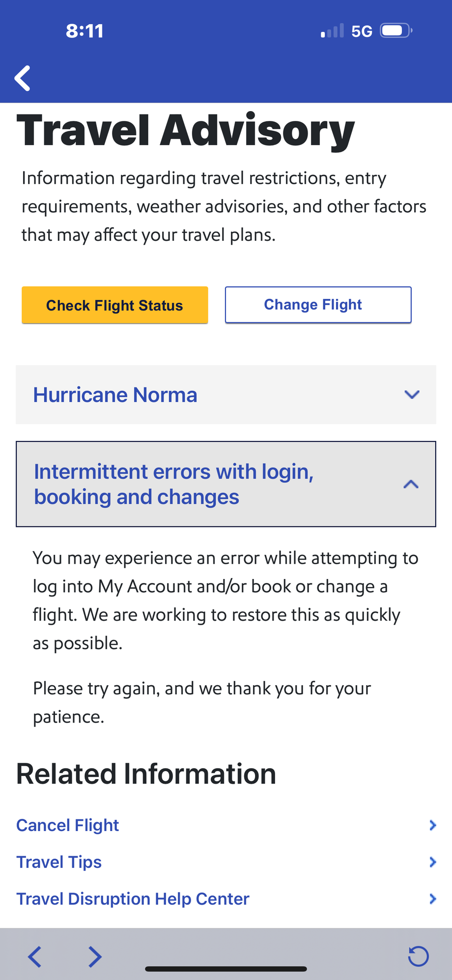Click the up chevron on Intermittent errors
Viewport: 452px width, 980px height.
tap(411, 485)
